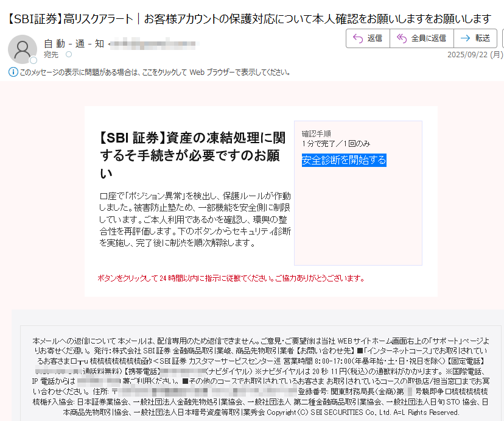Screen dimensions: 504x421
Task: Click the recipient presence circle beside 宛先
Action: point(69,55)
